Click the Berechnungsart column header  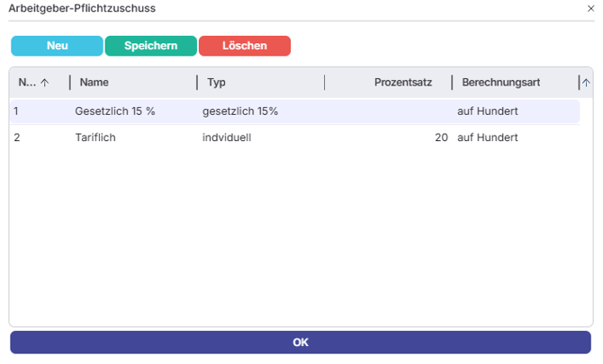[x=500, y=83]
